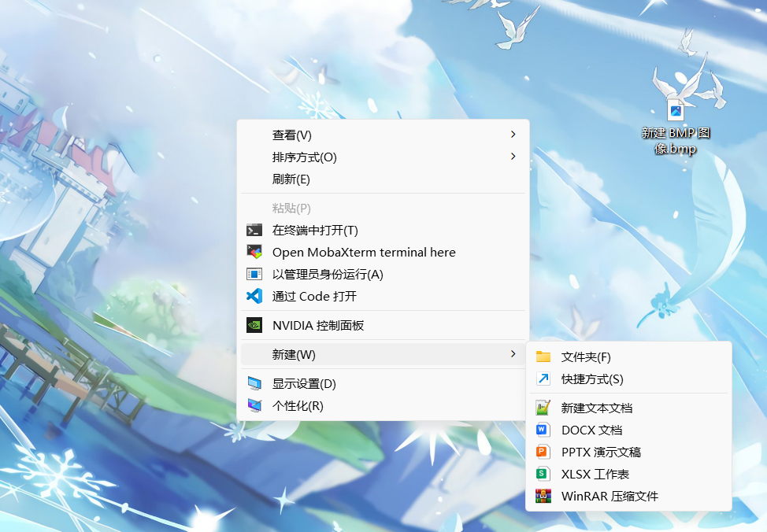Select the 新建(W) menu entry
The image size is (767, 532).
click(383, 354)
